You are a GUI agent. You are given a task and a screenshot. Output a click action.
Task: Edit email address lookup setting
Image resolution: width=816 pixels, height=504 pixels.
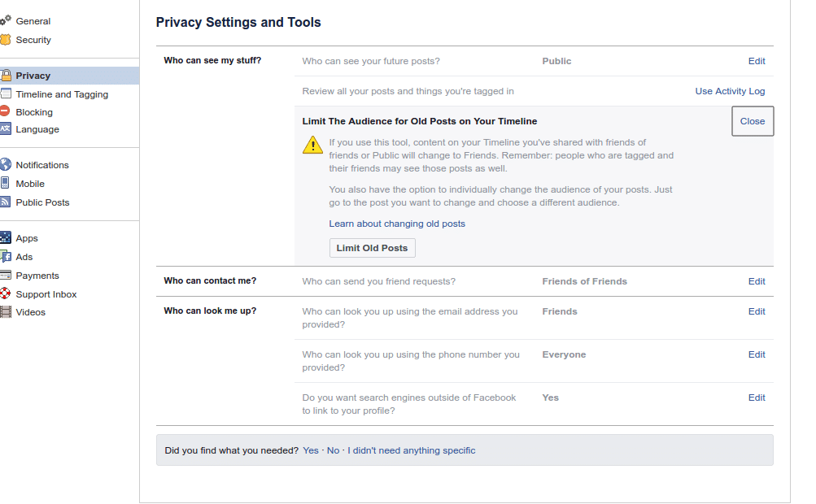(x=757, y=311)
